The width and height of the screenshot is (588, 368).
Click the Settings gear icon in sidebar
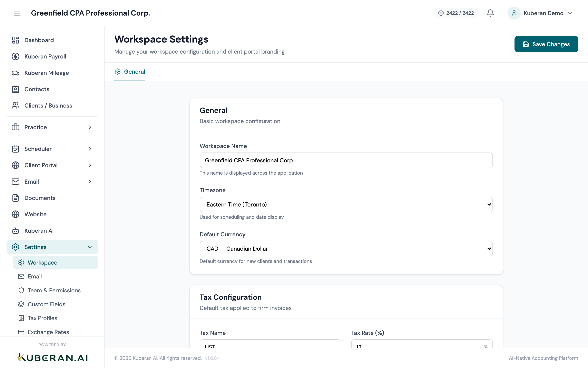click(x=16, y=247)
